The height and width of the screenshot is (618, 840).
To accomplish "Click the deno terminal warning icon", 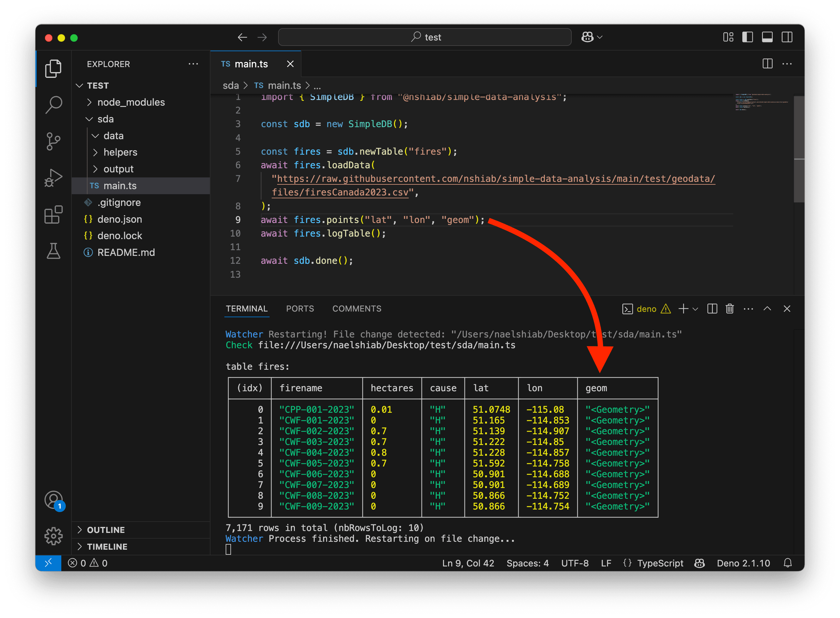I will pyautogui.click(x=666, y=309).
